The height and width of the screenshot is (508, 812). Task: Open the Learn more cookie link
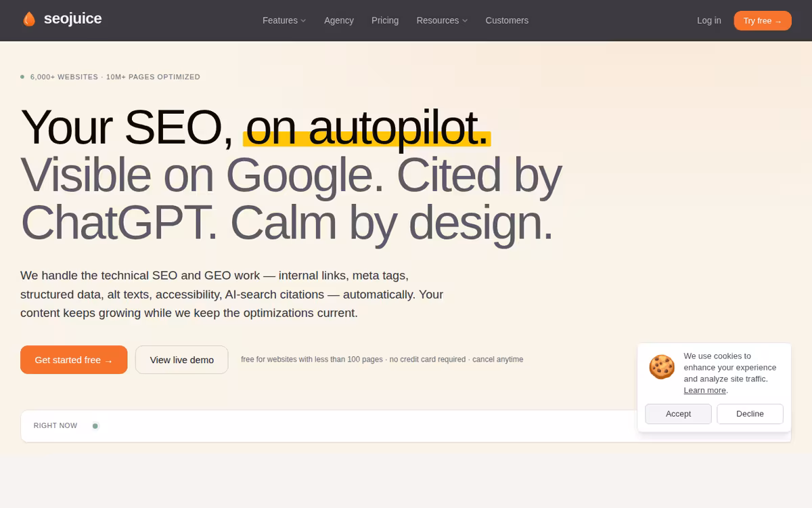pyautogui.click(x=704, y=390)
